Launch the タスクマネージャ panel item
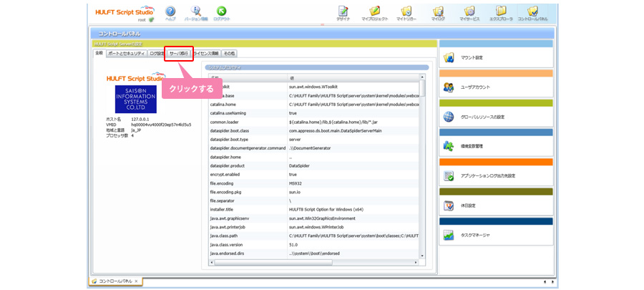644x290 pixels. (496, 235)
